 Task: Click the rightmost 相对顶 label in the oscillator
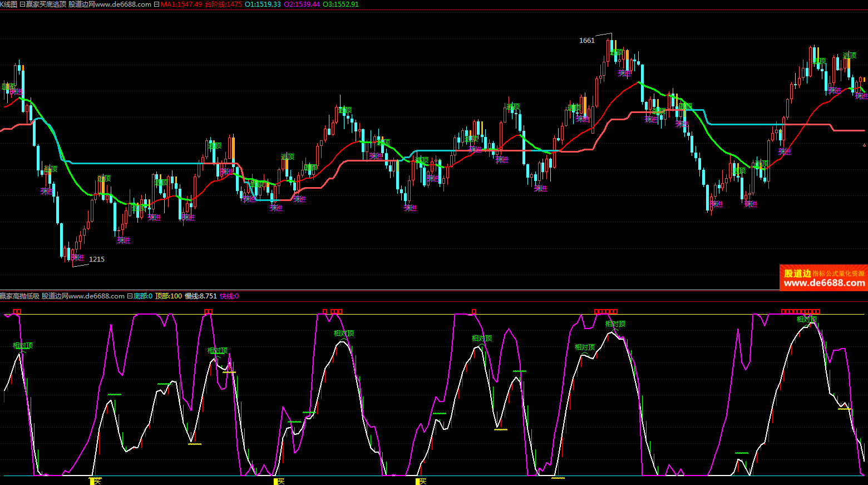tap(806, 320)
